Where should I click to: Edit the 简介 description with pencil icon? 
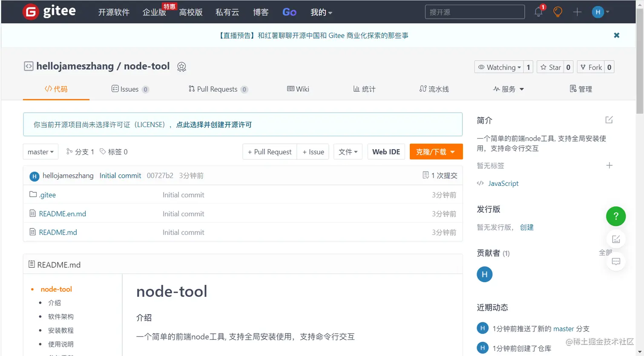click(x=609, y=120)
